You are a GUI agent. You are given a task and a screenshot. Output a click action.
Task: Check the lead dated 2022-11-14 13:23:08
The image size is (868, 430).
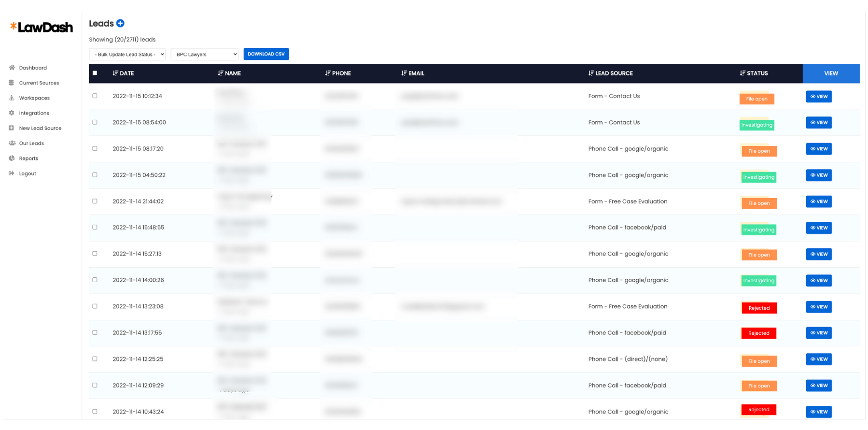95,306
